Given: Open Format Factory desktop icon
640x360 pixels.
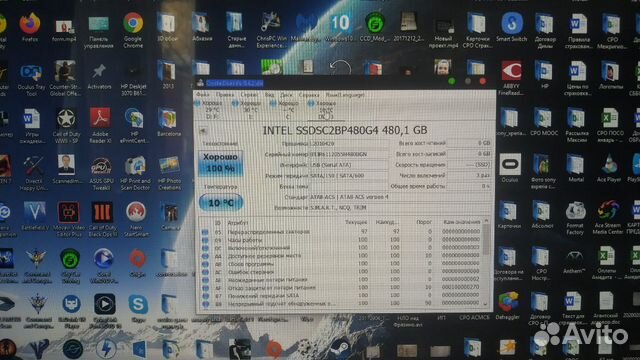Looking at the screenshot, I should [x=575, y=218].
